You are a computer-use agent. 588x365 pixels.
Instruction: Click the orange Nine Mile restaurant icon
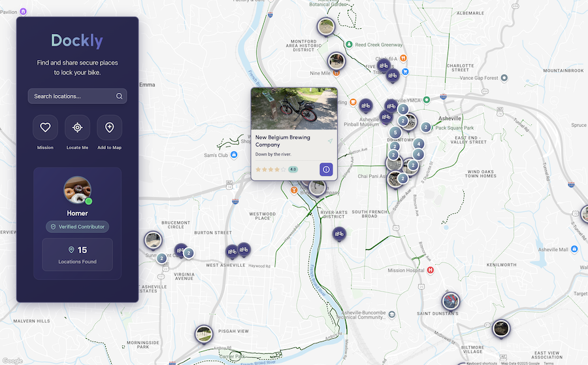pos(336,73)
